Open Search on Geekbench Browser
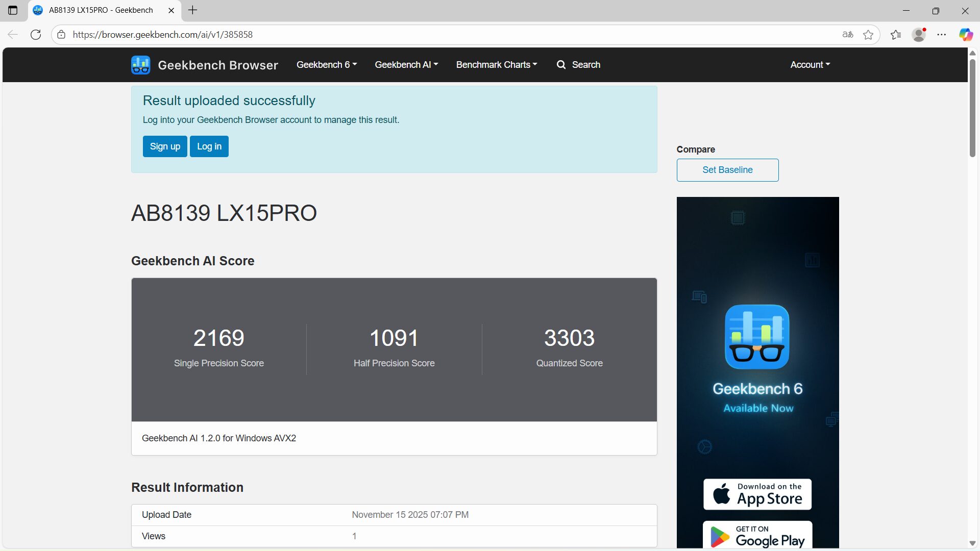The image size is (980, 551). coord(578,65)
